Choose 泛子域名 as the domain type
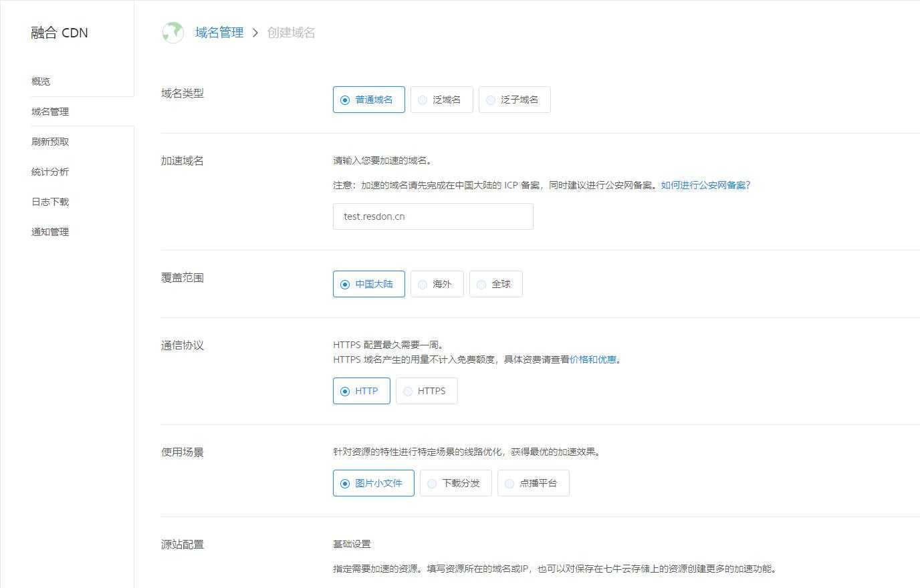The width and height of the screenshot is (920, 588). [514, 99]
